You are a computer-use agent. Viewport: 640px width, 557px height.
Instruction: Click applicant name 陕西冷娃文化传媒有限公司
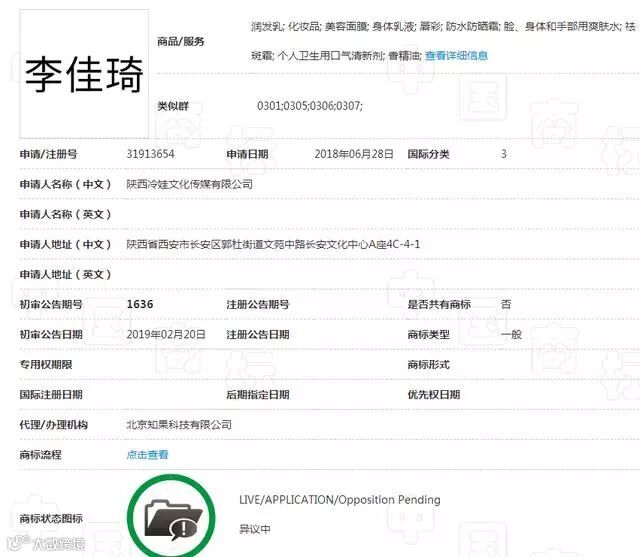pyautogui.click(x=189, y=184)
